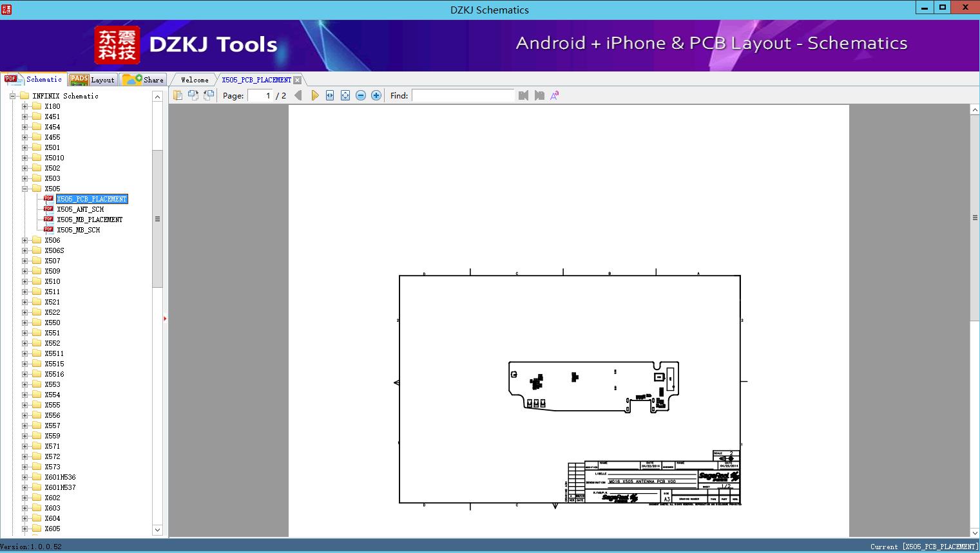Zoom in with the plus icon
The width and height of the screenshot is (980, 553).
tap(376, 95)
